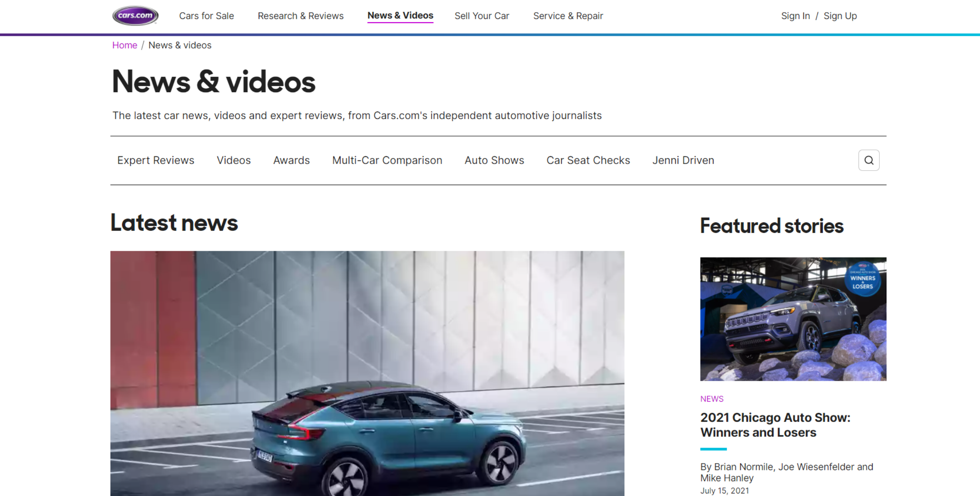Screen dimensions: 980x496
Task: Select the Jenni Driven category
Action: coord(683,160)
